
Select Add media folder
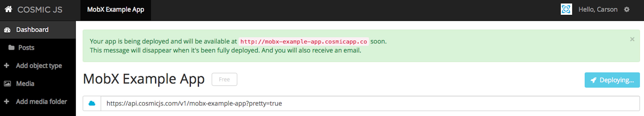(x=38, y=102)
